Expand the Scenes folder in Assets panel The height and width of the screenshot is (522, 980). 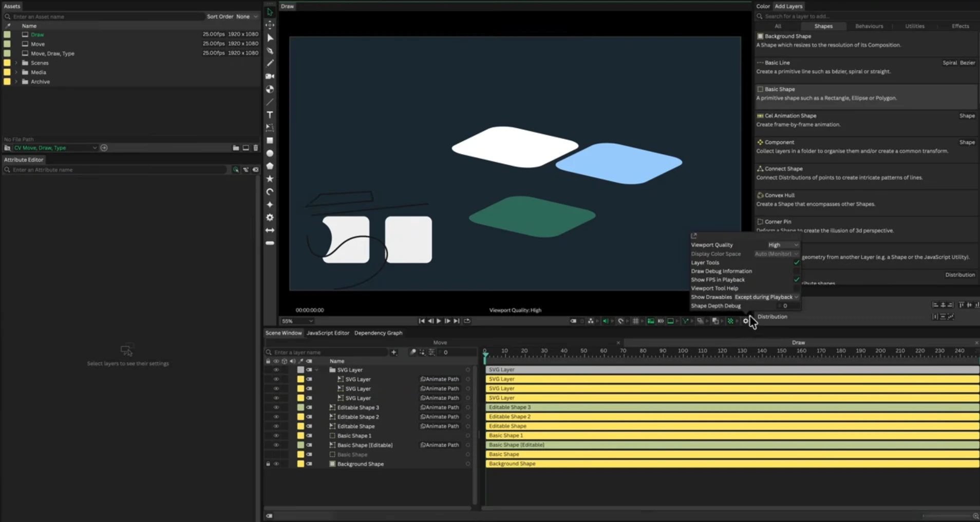coord(15,62)
